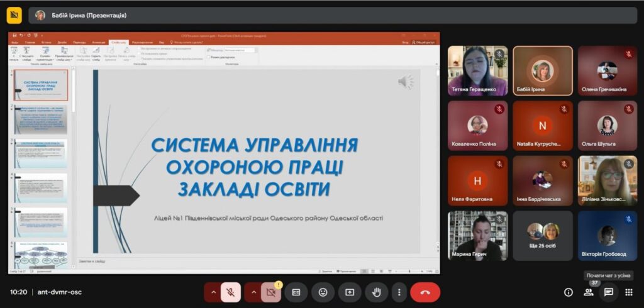Open the meeting details info icon
Viewport: 644px width, 308px height.
[569, 292]
